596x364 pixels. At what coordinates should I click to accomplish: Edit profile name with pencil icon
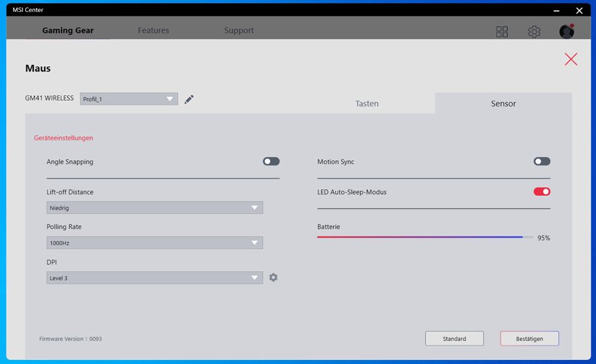[x=189, y=99]
